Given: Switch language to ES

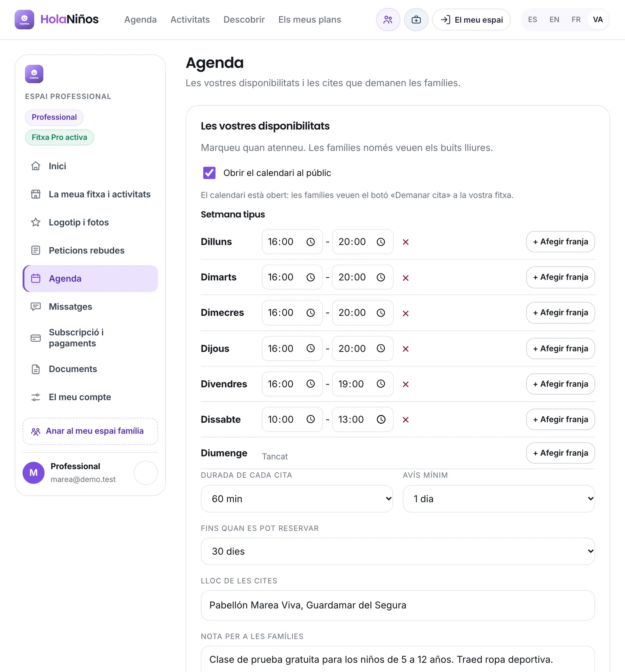Looking at the screenshot, I should pyautogui.click(x=532, y=20).
